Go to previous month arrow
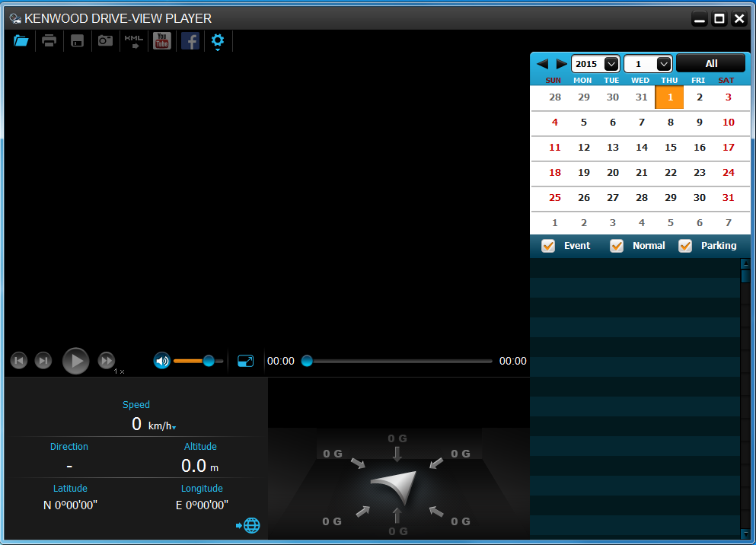This screenshot has height=545, width=756. (x=542, y=64)
